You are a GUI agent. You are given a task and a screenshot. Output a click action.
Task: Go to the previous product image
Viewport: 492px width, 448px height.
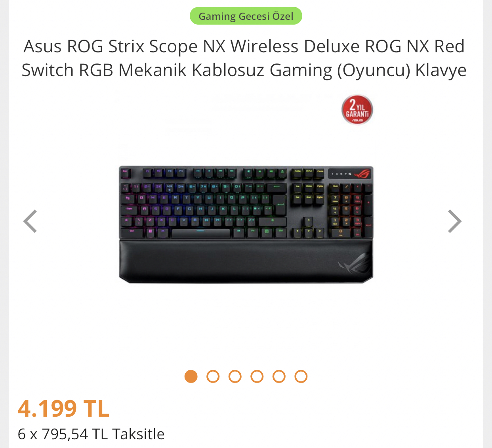click(30, 221)
